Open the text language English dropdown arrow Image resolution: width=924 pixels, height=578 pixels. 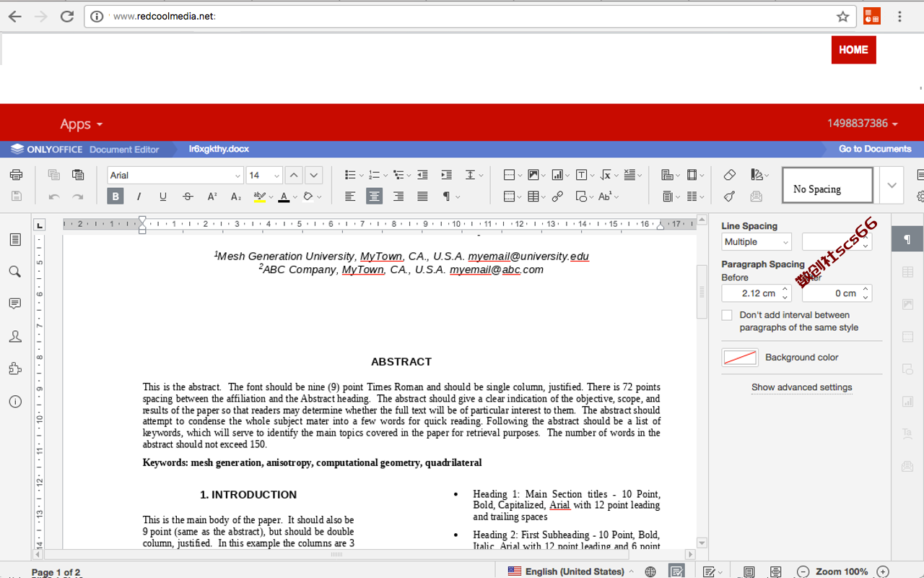click(x=632, y=571)
